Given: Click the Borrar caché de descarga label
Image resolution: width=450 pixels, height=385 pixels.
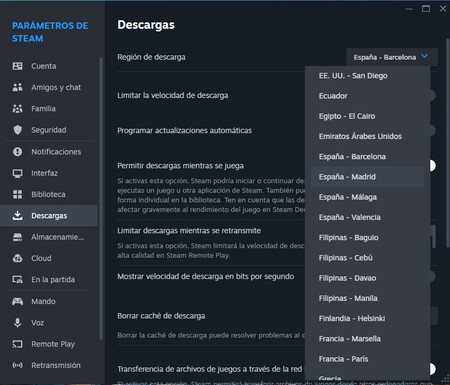Looking at the screenshot, I should point(161,316).
